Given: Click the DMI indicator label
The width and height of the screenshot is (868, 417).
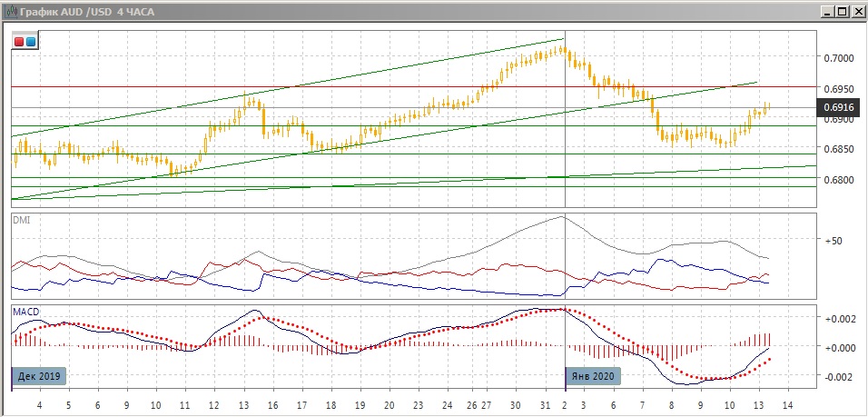Looking at the screenshot, I should pyautogui.click(x=21, y=220).
